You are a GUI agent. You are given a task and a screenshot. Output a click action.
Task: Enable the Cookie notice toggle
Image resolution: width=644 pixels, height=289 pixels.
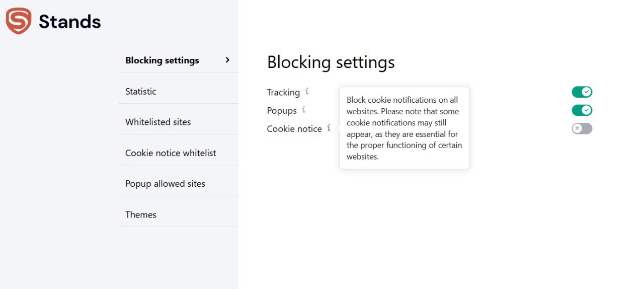pyautogui.click(x=582, y=128)
